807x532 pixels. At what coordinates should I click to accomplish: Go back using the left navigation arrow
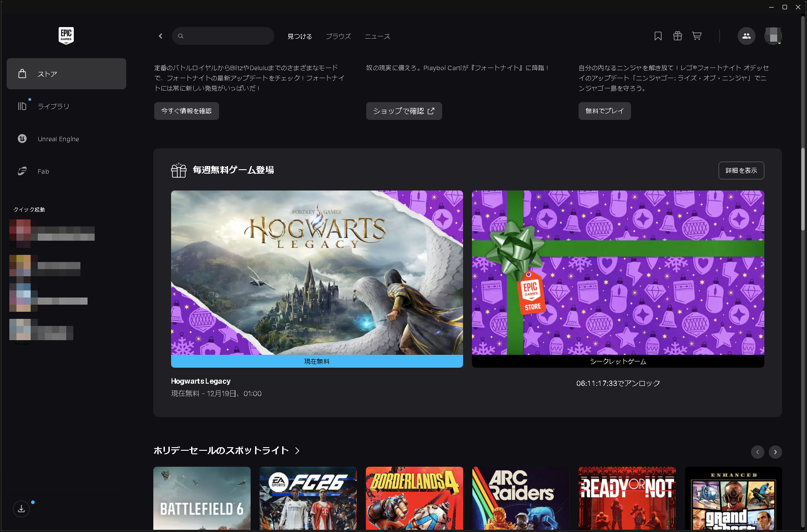point(160,36)
